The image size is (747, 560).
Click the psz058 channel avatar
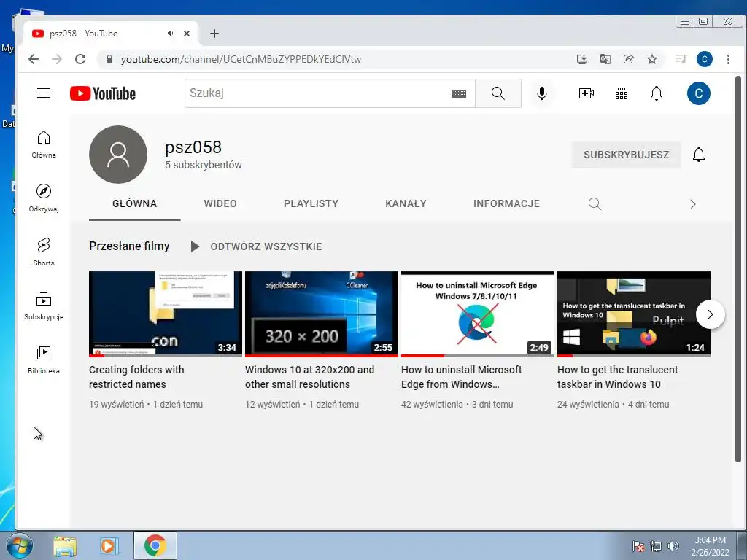tap(118, 155)
